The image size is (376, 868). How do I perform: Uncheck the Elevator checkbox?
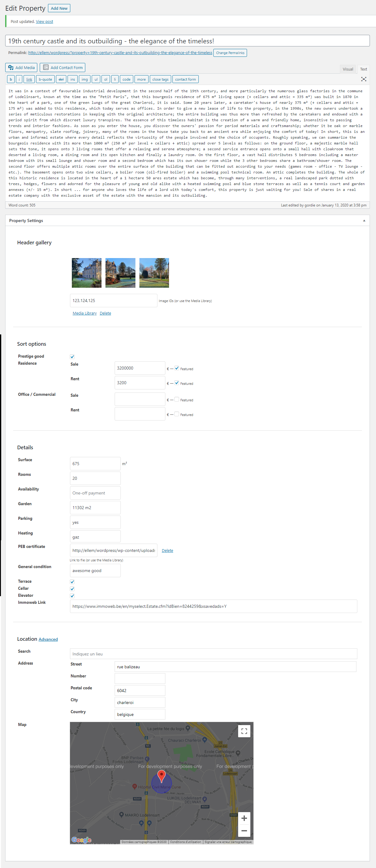pyautogui.click(x=72, y=596)
